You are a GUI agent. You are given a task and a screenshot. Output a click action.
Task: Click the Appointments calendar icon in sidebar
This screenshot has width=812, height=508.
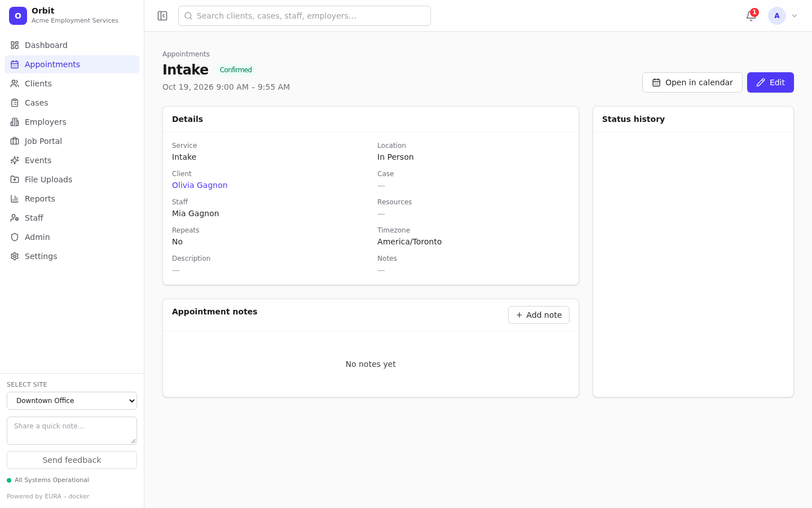[x=15, y=64]
